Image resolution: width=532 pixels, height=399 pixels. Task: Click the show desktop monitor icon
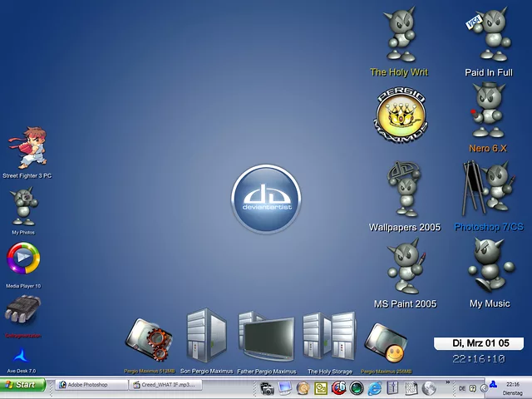284,388
